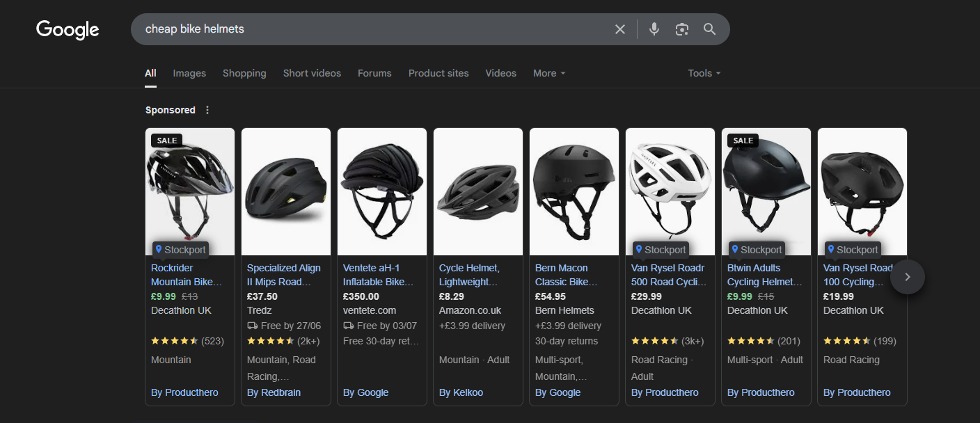Open Ventete aH-1 Inflatable Bike link
The height and width of the screenshot is (423, 980).
point(379,275)
